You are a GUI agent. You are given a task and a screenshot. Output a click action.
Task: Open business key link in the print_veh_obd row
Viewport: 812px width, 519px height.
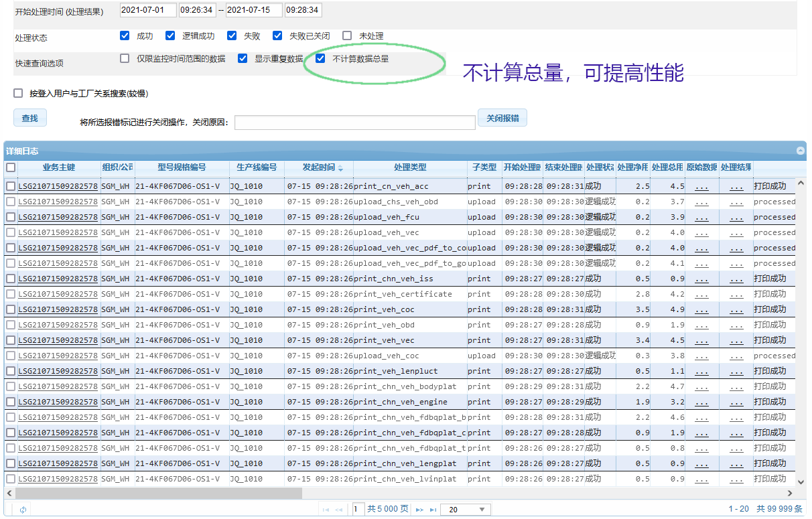tap(58, 325)
